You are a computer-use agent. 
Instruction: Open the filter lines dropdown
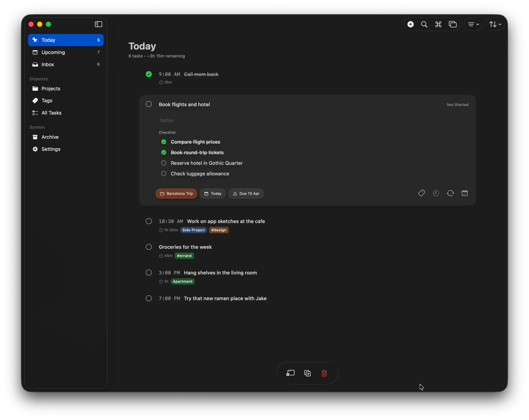pyautogui.click(x=473, y=24)
